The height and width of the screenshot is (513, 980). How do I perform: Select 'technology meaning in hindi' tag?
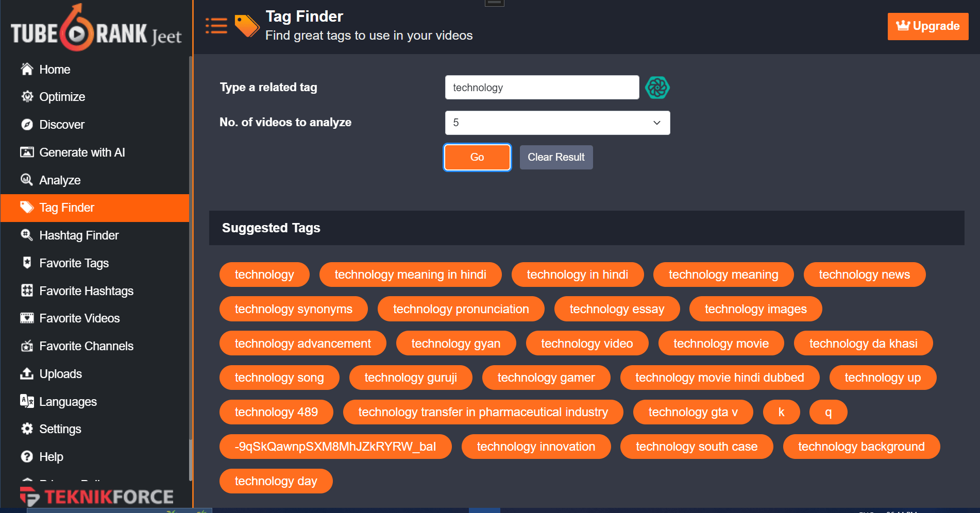click(410, 275)
